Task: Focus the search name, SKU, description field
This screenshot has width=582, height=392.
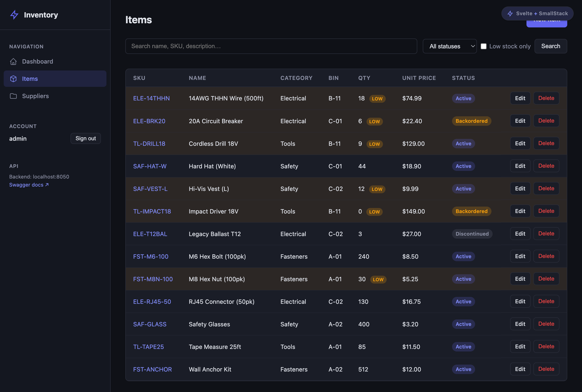Action: pos(271,46)
